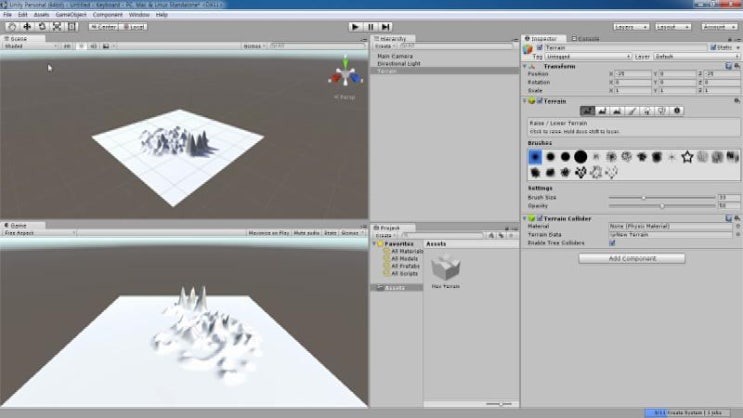The height and width of the screenshot is (418, 743).
Task: Click the Step frame button
Action: pos(386,27)
